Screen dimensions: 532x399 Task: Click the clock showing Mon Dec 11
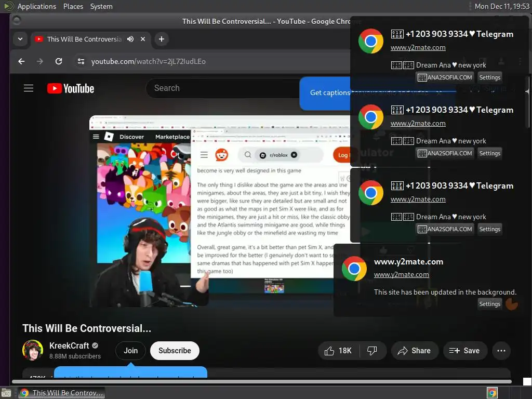coord(502,6)
